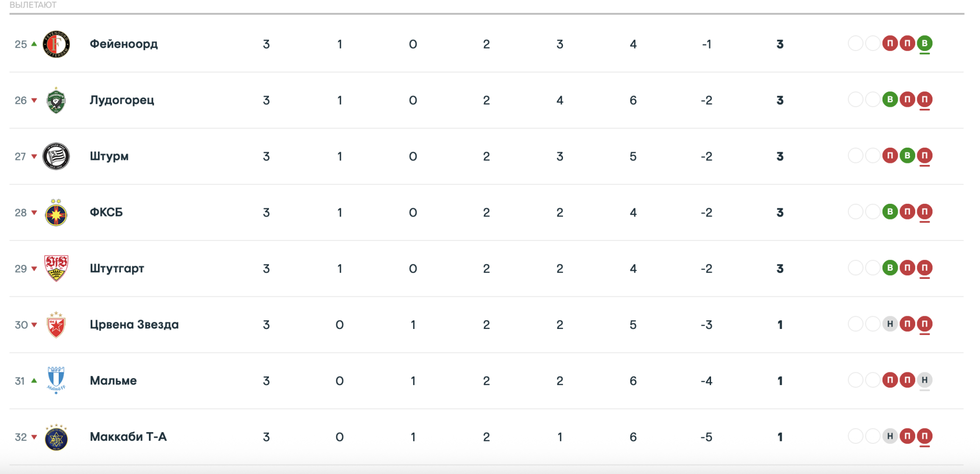Click Маккаби Т-А team name
Viewport: 980px width, 474px height.
pos(128,437)
